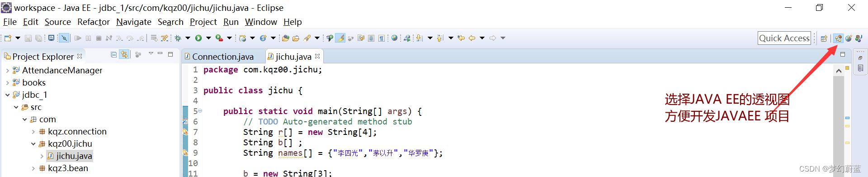Click the Step Over debug icon

(x=130, y=38)
